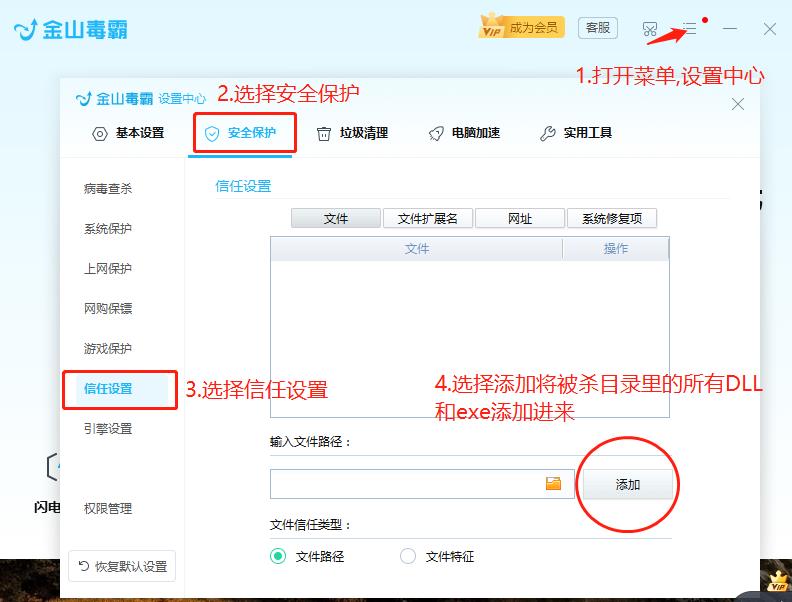The height and width of the screenshot is (602, 792).
Task: Click the 添加 button
Action: (628, 484)
